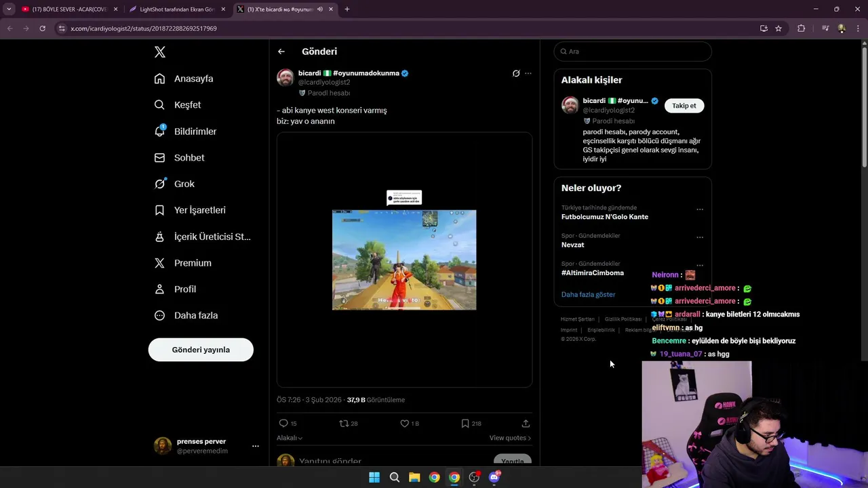Click the Daha fazla circle icon

[x=159, y=316]
